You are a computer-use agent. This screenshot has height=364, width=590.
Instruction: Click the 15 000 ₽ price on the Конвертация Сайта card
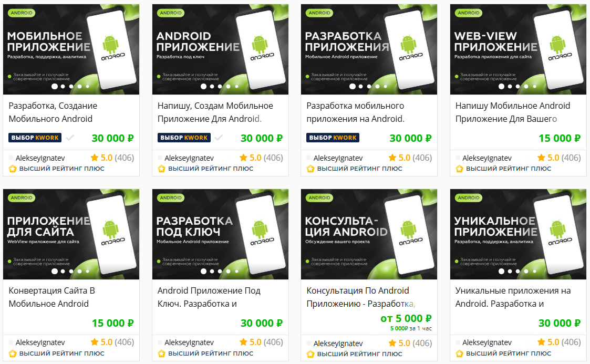click(113, 323)
